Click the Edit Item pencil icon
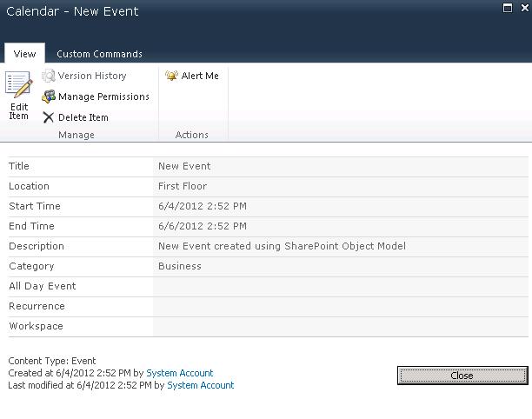This screenshot has width=532, height=419. pyautogui.click(x=18, y=84)
